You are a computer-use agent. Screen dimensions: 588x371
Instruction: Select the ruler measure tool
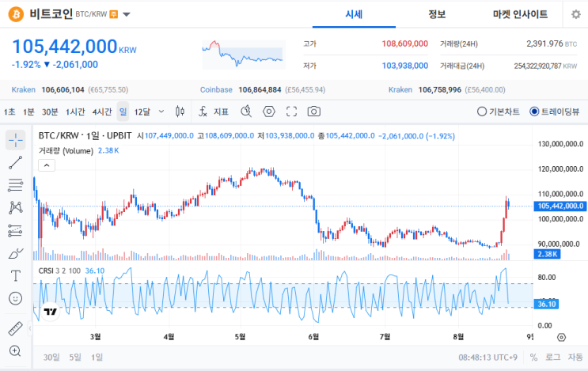(15, 328)
